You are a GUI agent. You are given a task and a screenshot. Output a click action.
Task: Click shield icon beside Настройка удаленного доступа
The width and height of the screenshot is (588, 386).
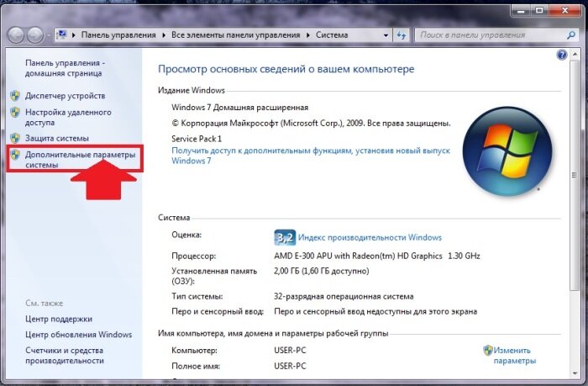[x=15, y=113]
